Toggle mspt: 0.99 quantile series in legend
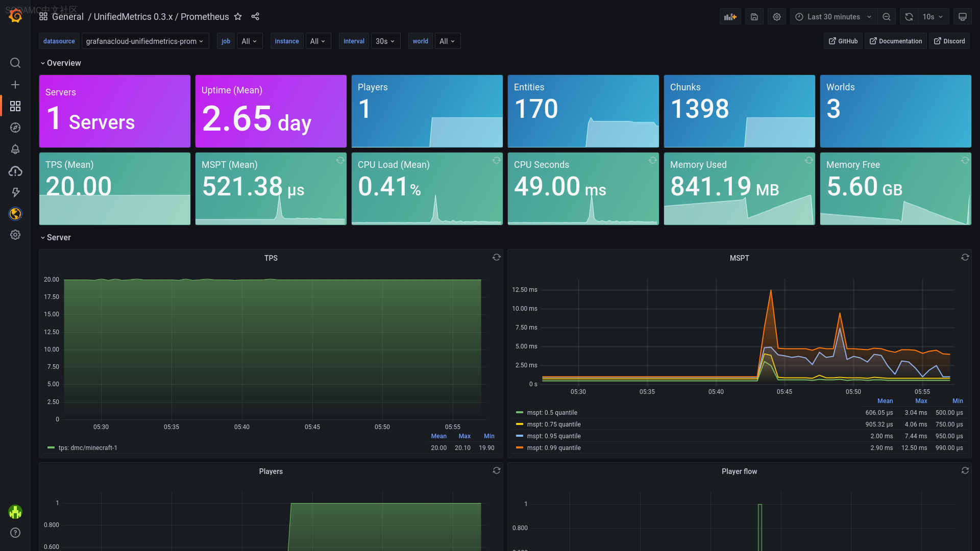 pyautogui.click(x=553, y=448)
